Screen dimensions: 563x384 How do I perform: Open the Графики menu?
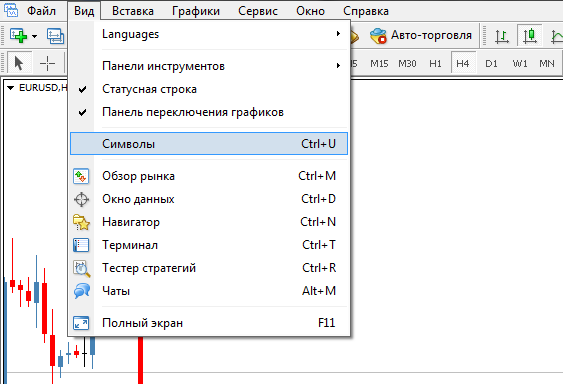(196, 11)
